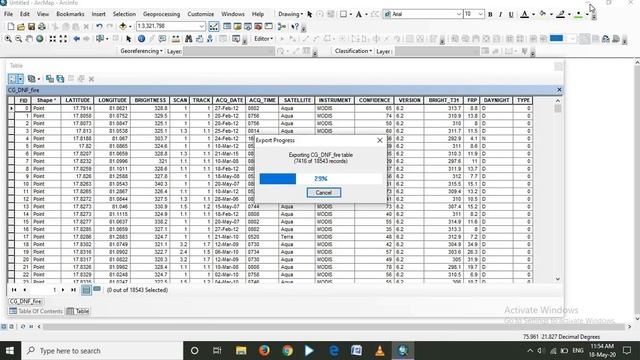Open the font color dropdown arrow next to A
The image size is (640, 360).
(x=533, y=14)
